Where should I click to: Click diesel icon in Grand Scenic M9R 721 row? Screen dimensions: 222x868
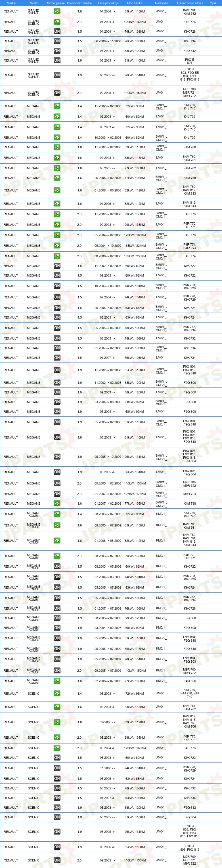pos(57,93)
